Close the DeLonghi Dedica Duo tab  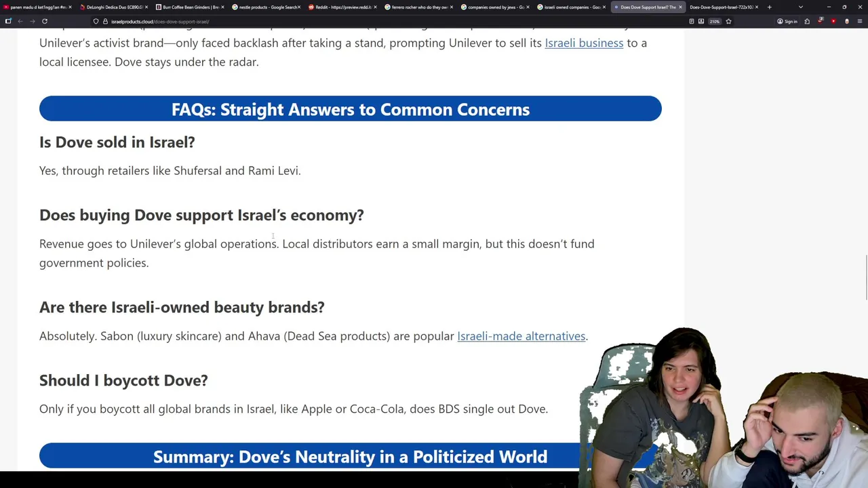coord(146,7)
